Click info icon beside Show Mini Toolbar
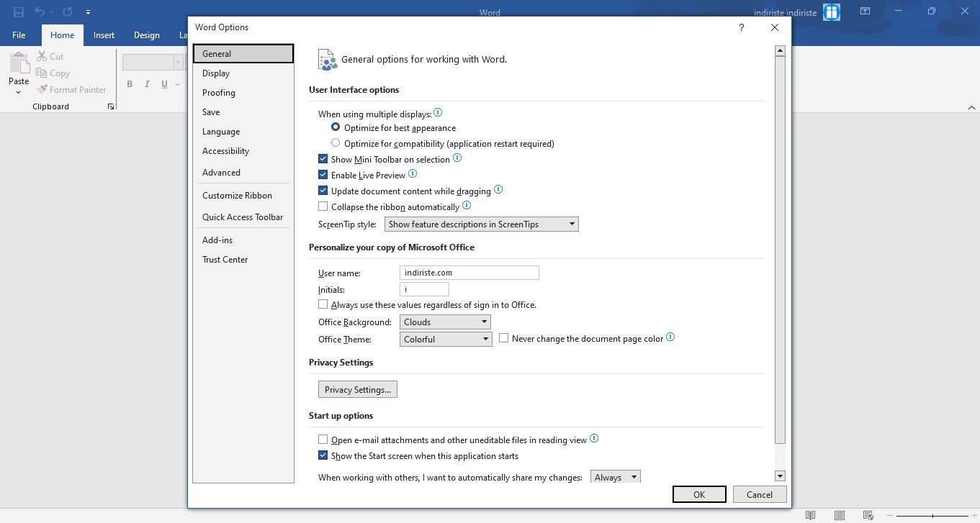 tap(457, 158)
